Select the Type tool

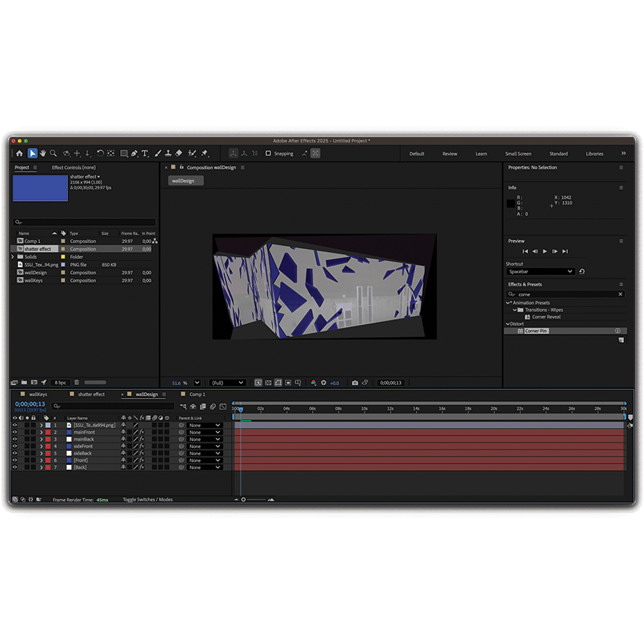[145, 153]
